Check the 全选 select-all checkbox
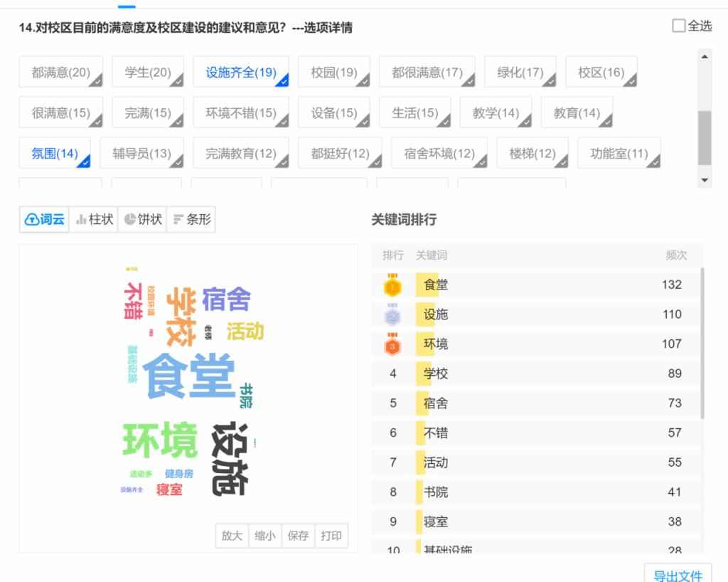Screen dimensions: 728x582 (x=679, y=26)
